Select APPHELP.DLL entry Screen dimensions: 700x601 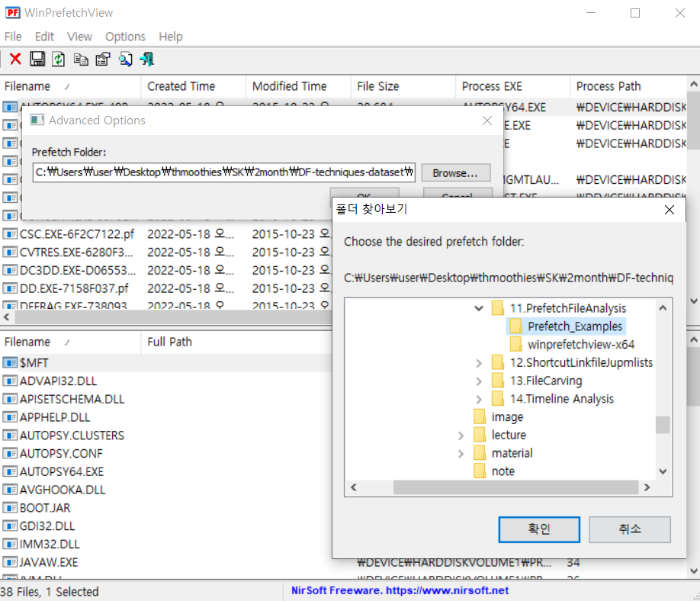pyautogui.click(x=166, y=417)
